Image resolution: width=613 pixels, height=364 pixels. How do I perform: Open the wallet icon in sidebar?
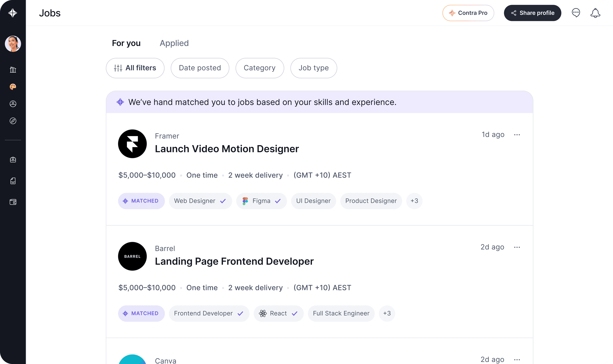[x=13, y=202]
